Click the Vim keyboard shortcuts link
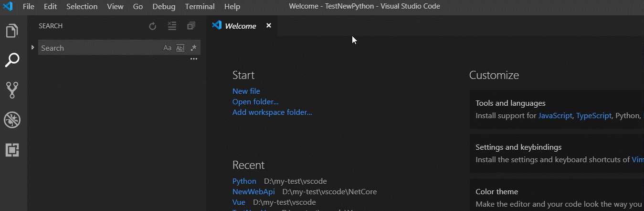The height and width of the screenshot is (211, 644). [638, 160]
